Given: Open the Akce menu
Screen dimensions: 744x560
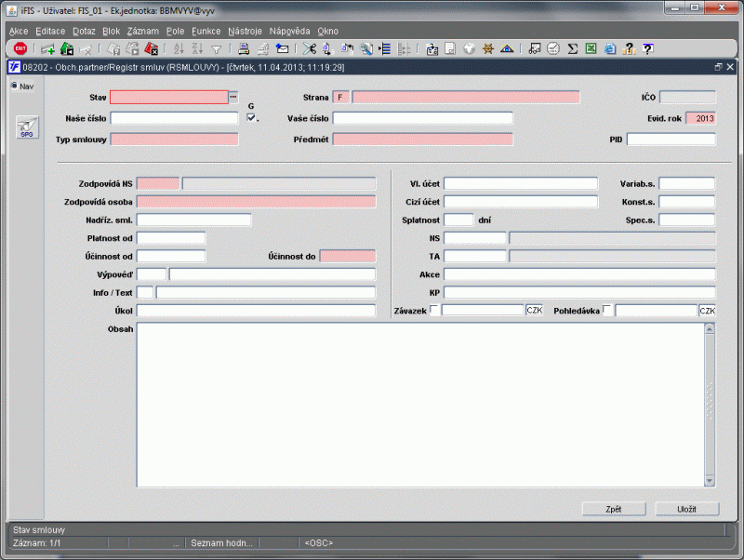Looking at the screenshot, I should coord(19,32).
